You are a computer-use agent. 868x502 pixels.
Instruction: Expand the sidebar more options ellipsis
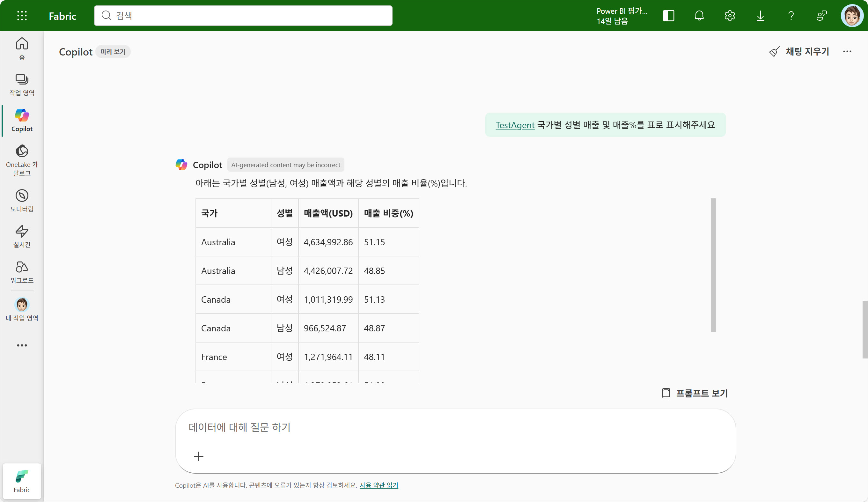click(22, 345)
